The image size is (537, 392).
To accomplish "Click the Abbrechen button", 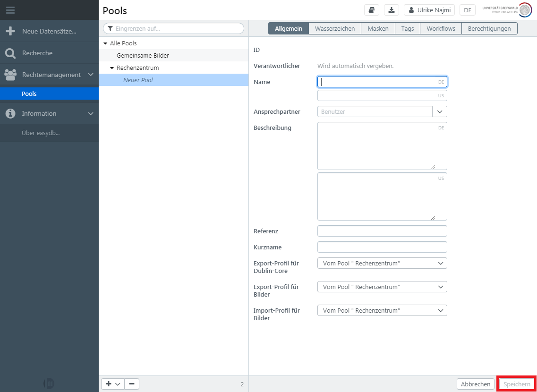I will [476, 384].
